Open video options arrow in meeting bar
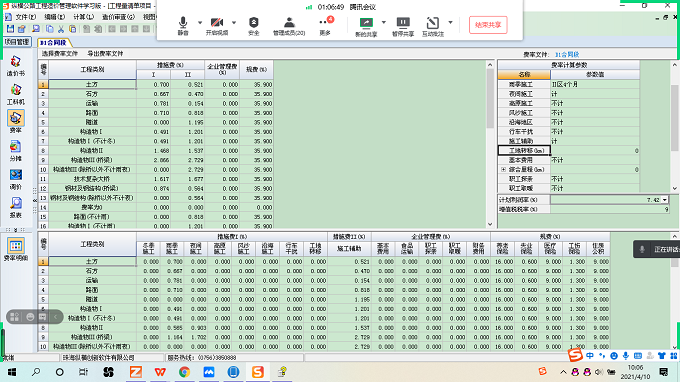 pyautogui.click(x=234, y=23)
